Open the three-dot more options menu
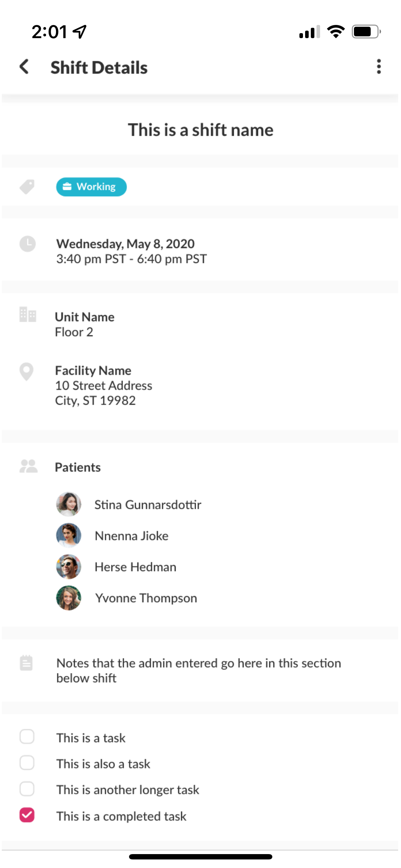Viewport: 401px width, 868px height. point(379,67)
